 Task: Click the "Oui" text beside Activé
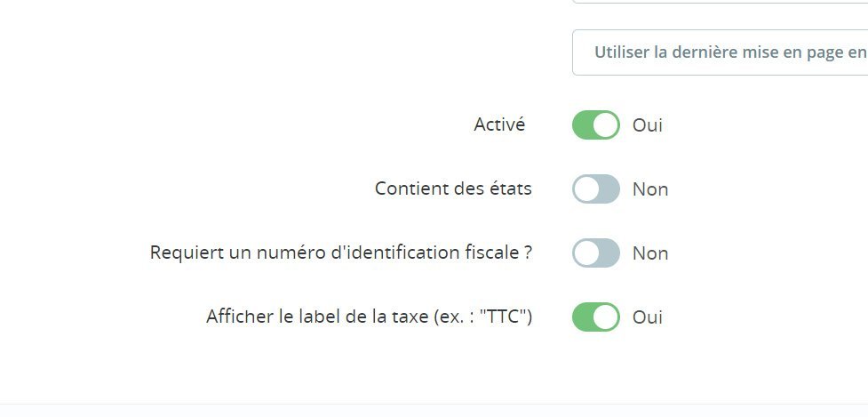pyautogui.click(x=648, y=125)
